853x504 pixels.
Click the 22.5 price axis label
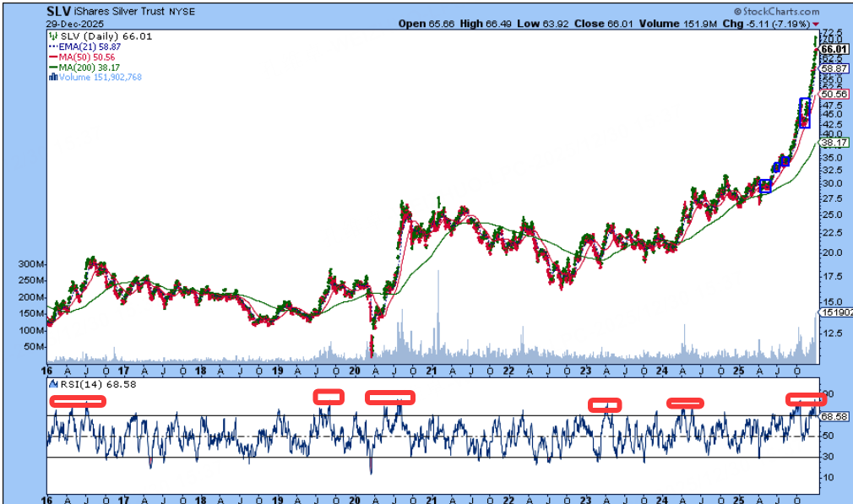832,233
